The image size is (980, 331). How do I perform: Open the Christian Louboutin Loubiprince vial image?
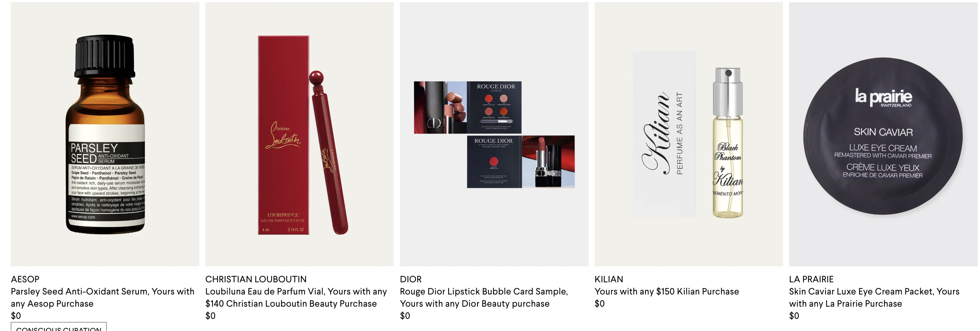pyautogui.click(x=299, y=134)
